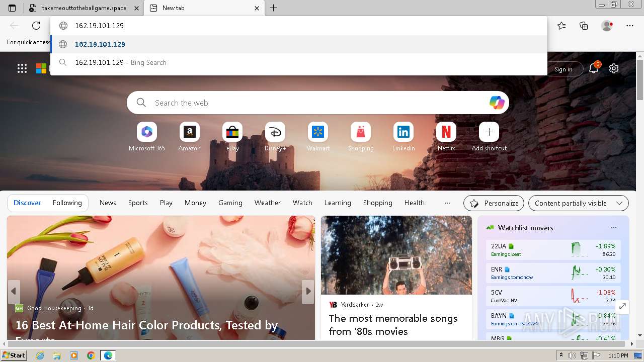Viewport: 644px width, 362px height.
Task: Open Chrome from the taskbar
Action: pos(91,355)
